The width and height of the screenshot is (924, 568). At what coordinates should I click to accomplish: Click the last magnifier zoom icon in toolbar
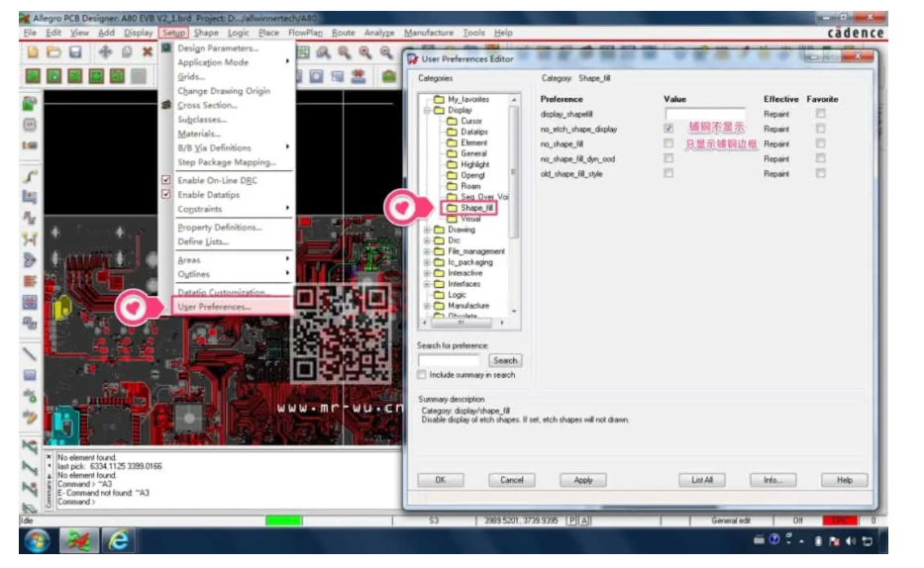(x=386, y=52)
